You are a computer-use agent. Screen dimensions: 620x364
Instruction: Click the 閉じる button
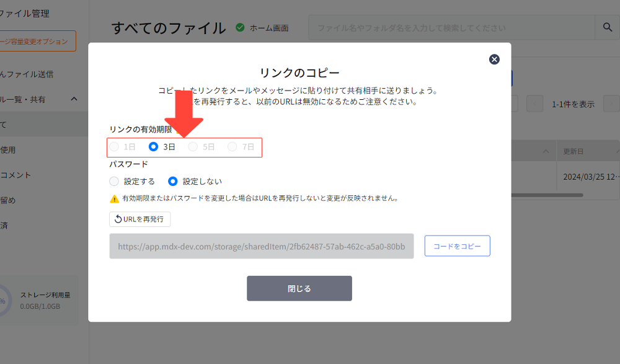[x=299, y=288]
